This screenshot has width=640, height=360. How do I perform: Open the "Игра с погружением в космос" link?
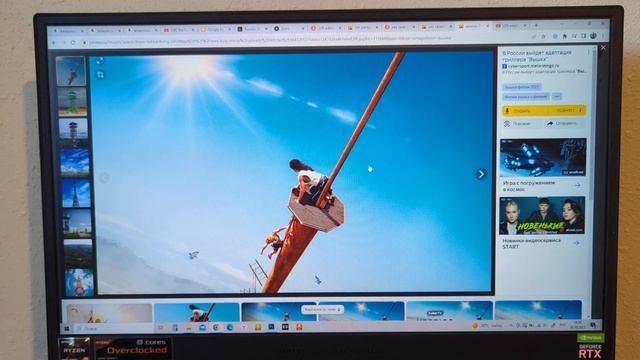click(x=529, y=186)
